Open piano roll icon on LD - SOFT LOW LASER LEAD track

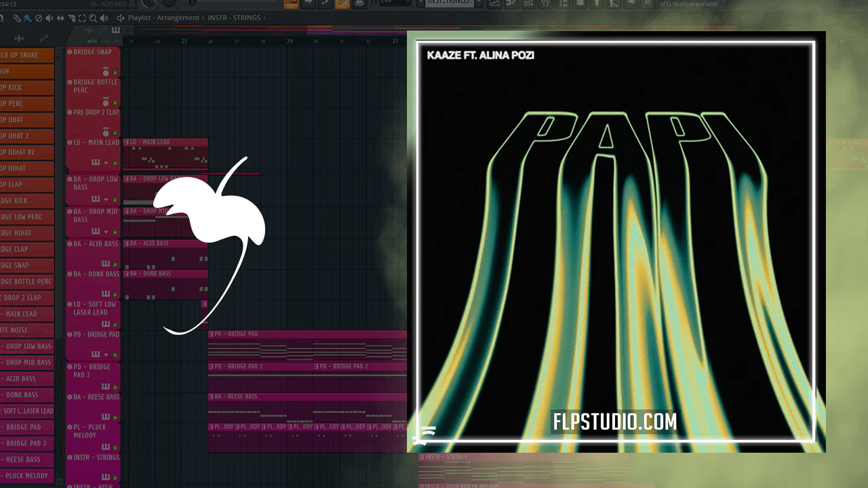106,324
